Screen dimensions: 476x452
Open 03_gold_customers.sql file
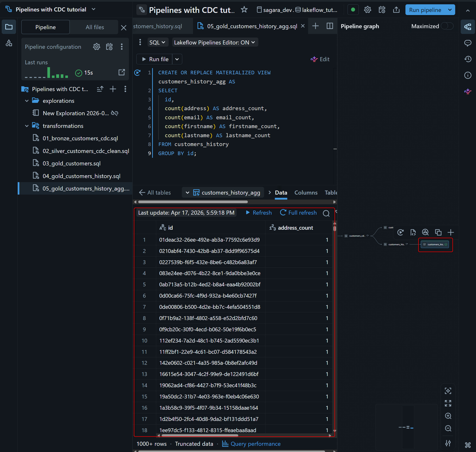[71, 163]
